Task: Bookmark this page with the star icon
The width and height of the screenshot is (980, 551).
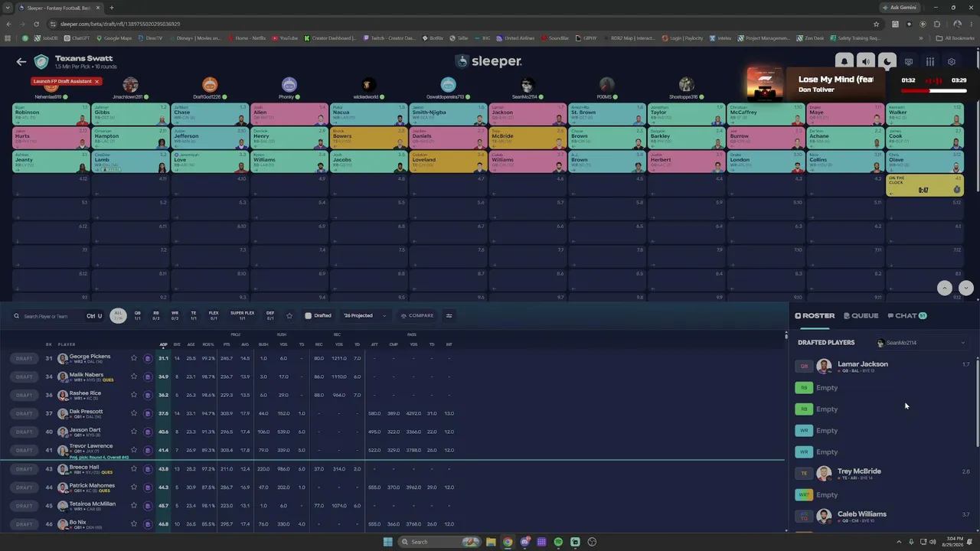Action: coord(877,24)
